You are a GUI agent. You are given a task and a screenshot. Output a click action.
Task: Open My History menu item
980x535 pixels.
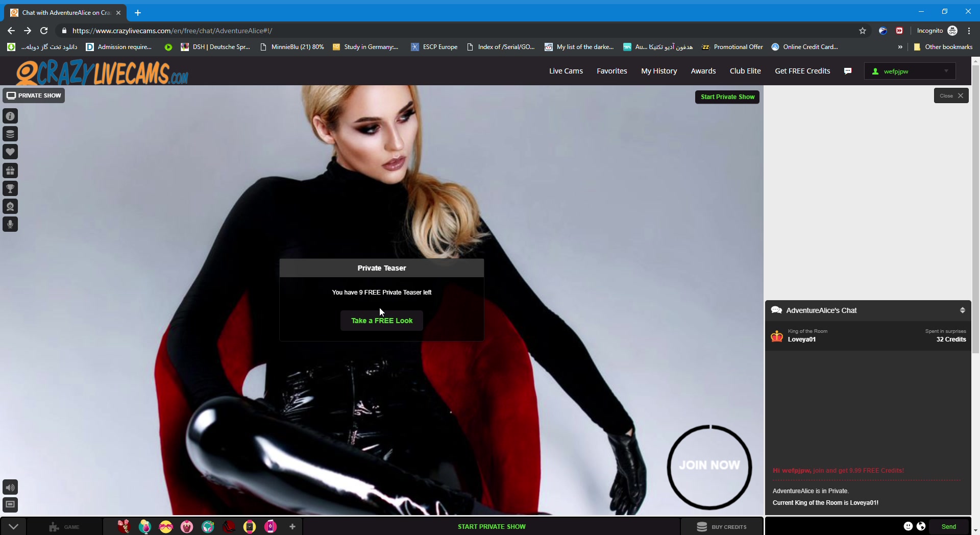click(x=658, y=71)
